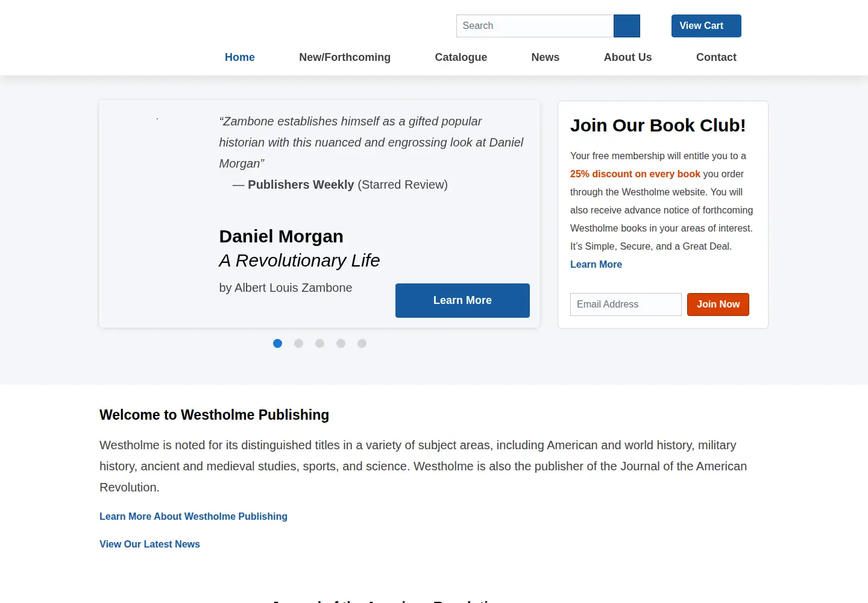Select the fourth carousel slide dot
Screen dimensions: 868x603
[341, 343]
